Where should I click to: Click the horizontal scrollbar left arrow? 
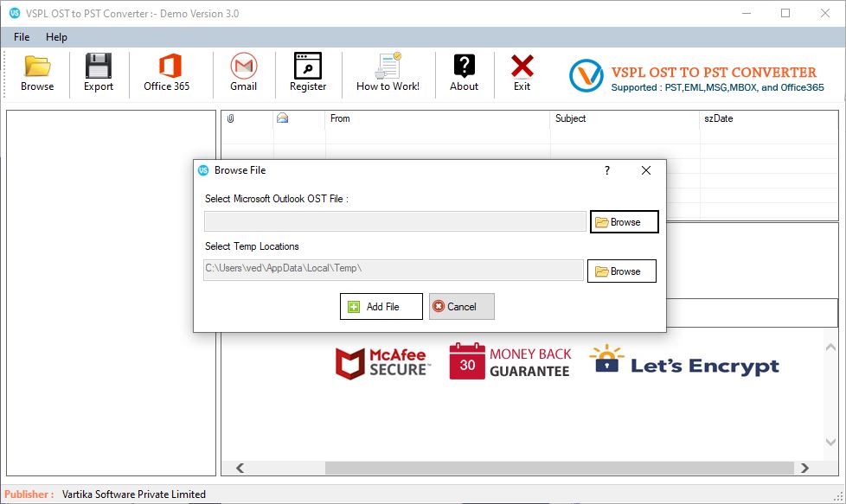click(240, 468)
